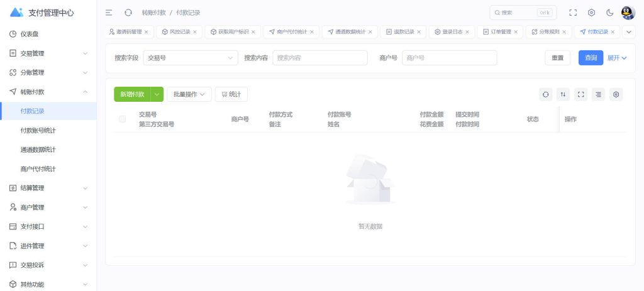
Task: Open the tab list overflow dropdown
Action: pyautogui.click(x=629, y=31)
